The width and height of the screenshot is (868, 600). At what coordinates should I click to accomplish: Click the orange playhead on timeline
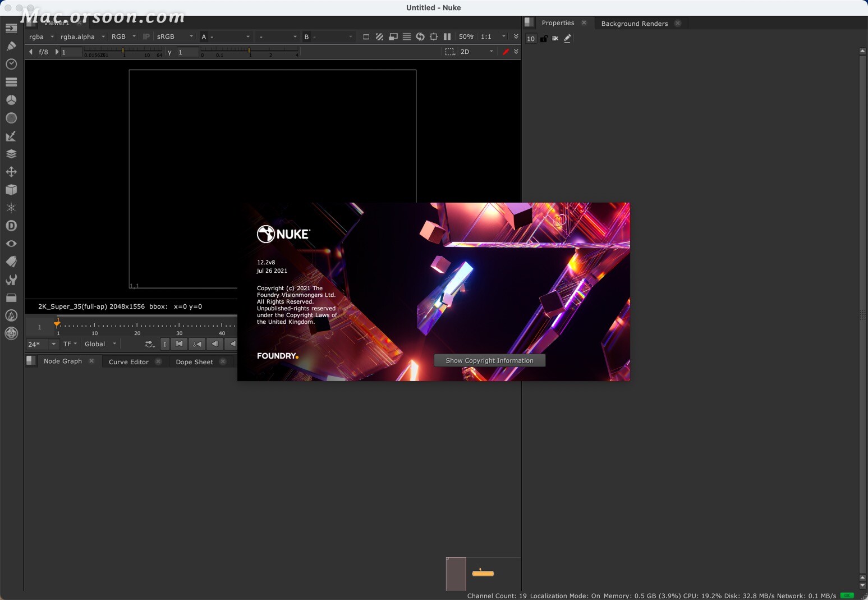pos(57,324)
